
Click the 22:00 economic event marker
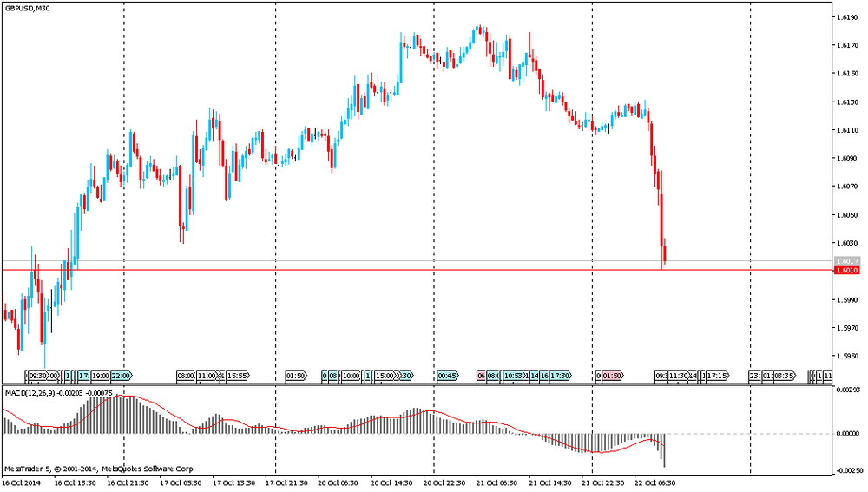pyautogui.click(x=120, y=376)
